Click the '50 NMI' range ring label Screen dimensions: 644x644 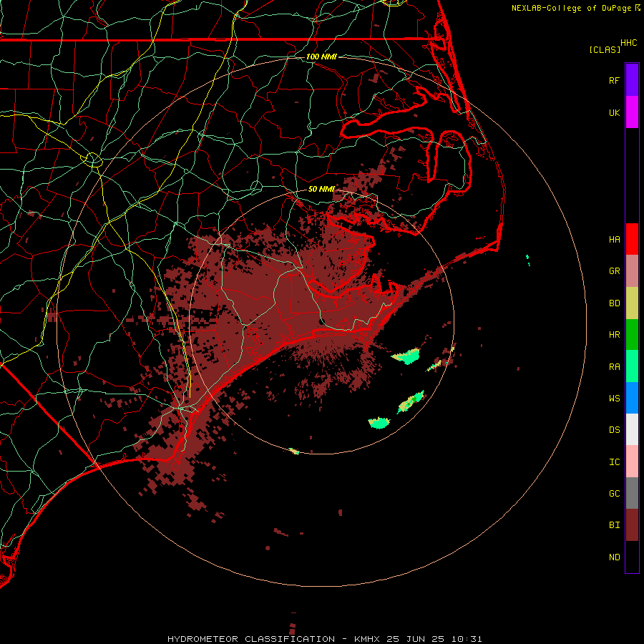point(321,189)
